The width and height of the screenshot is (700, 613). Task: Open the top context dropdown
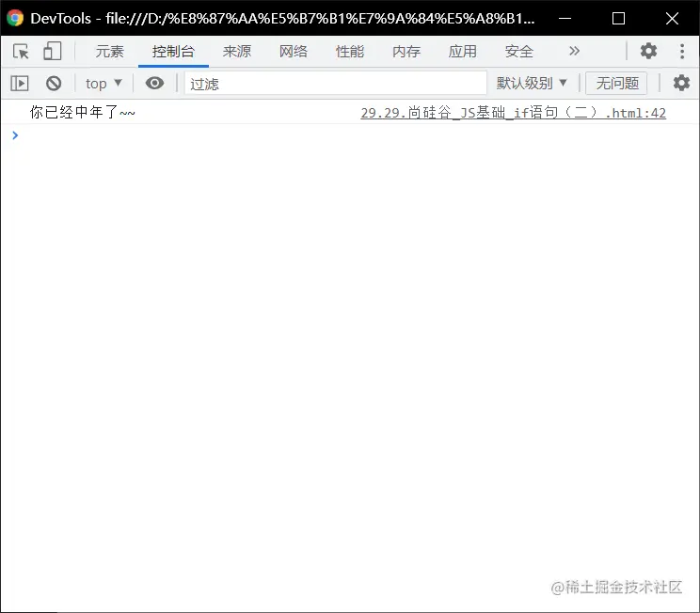pos(103,84)
